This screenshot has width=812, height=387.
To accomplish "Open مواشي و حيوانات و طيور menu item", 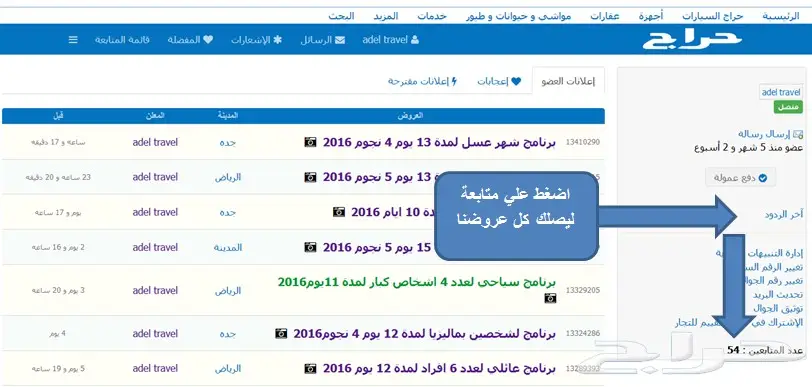I will (x=518, y=16).
